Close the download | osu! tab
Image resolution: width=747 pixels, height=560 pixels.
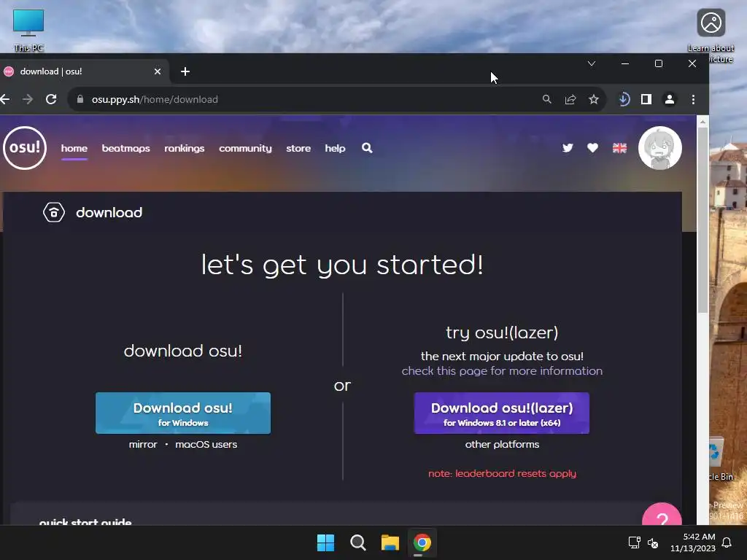(158, 71)
